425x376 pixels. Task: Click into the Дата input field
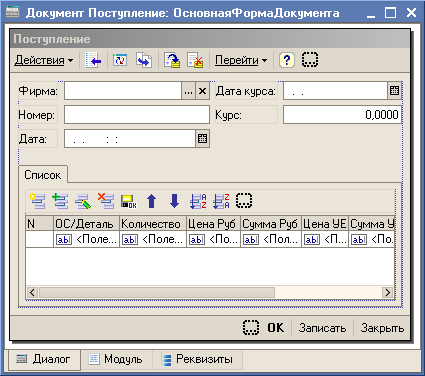click(x=130, y=139)
